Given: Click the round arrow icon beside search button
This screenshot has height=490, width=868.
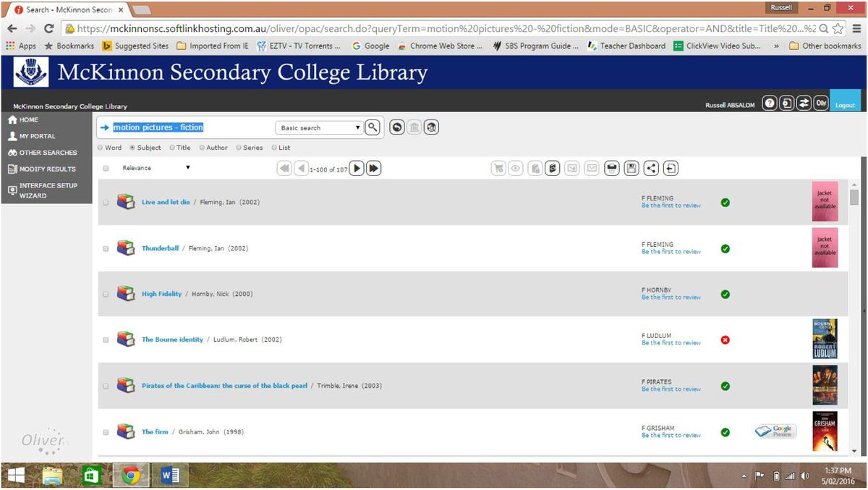Looking at the screenshot, I should (397, 127).
